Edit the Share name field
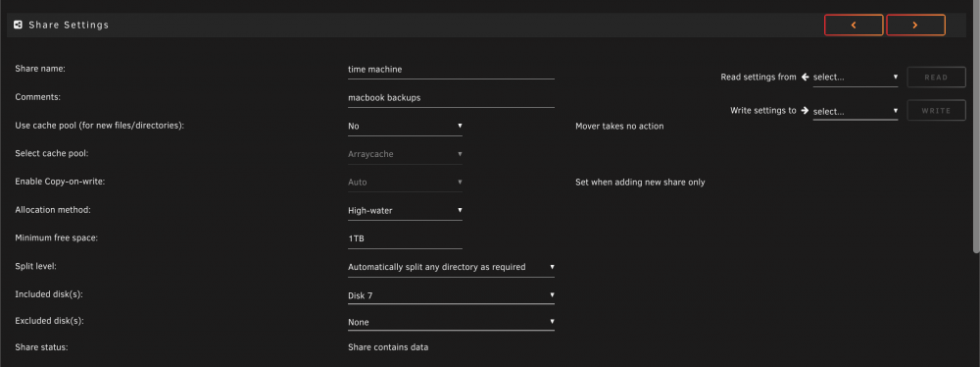This screenshot has height=367, width=980. click(x=451, y=70)
